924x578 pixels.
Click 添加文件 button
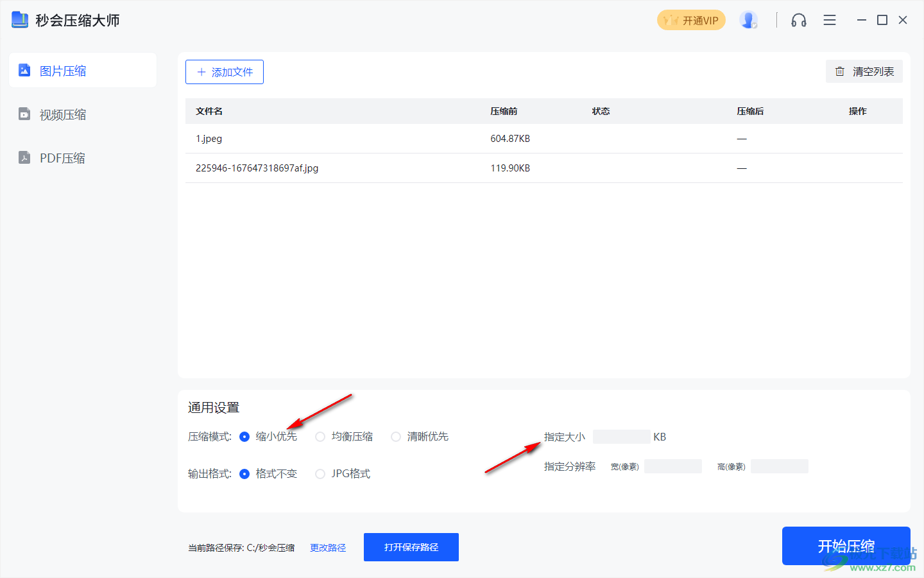point(225,72)
